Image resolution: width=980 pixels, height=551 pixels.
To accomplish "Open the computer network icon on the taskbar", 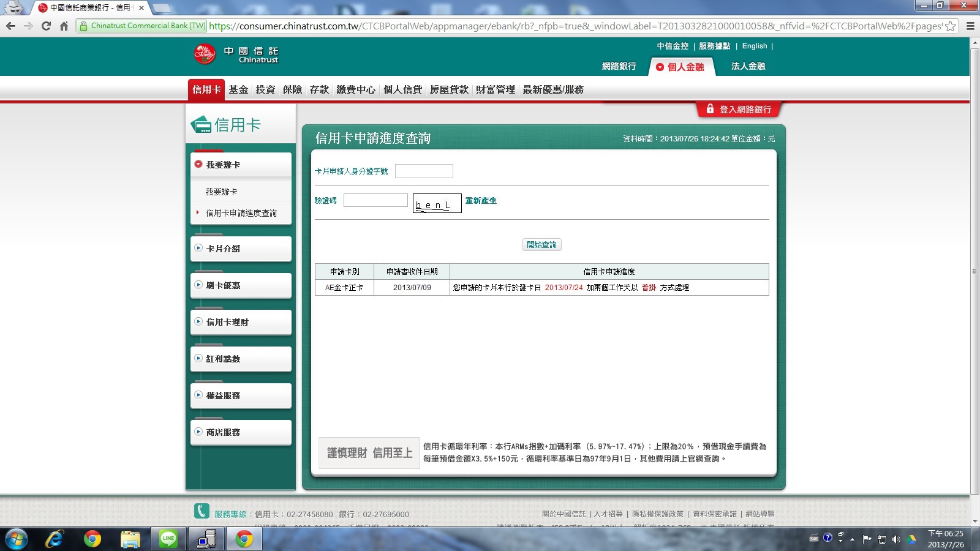I will 206,539.
